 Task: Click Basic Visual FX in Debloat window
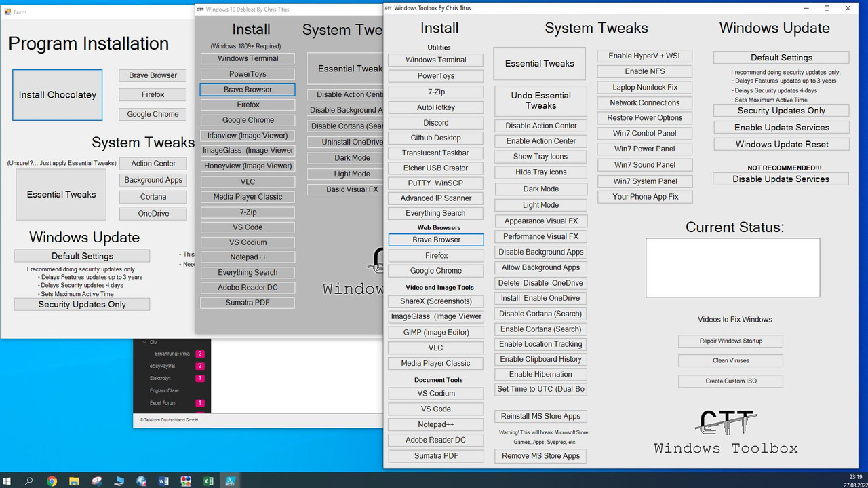[346, 189]
